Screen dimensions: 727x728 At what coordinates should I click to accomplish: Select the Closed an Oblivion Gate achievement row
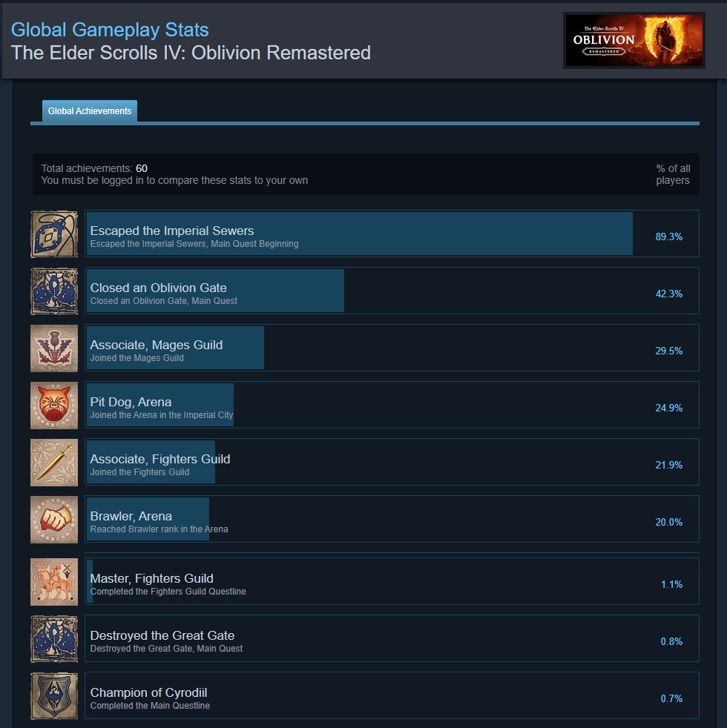tap(392, 291)
